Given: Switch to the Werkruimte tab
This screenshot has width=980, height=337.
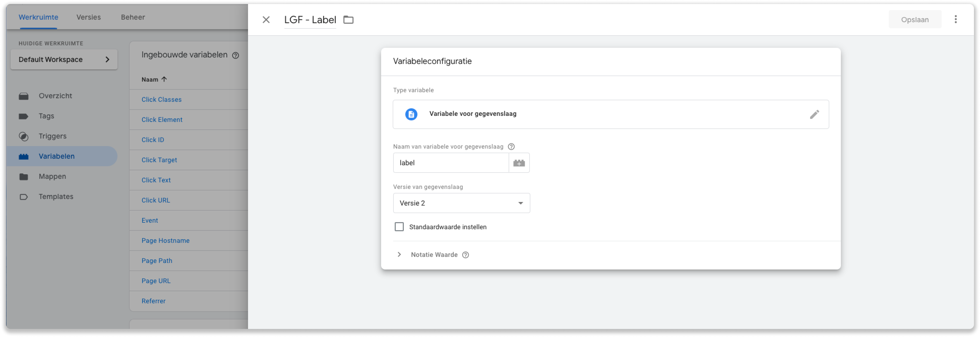Looking at the screenshot, I should (38, 17).
